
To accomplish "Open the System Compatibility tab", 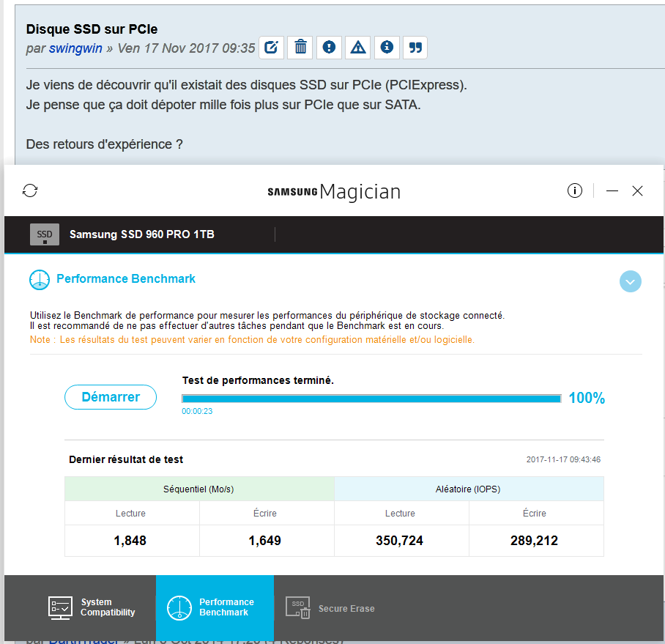I will click(x=92, y=607).
